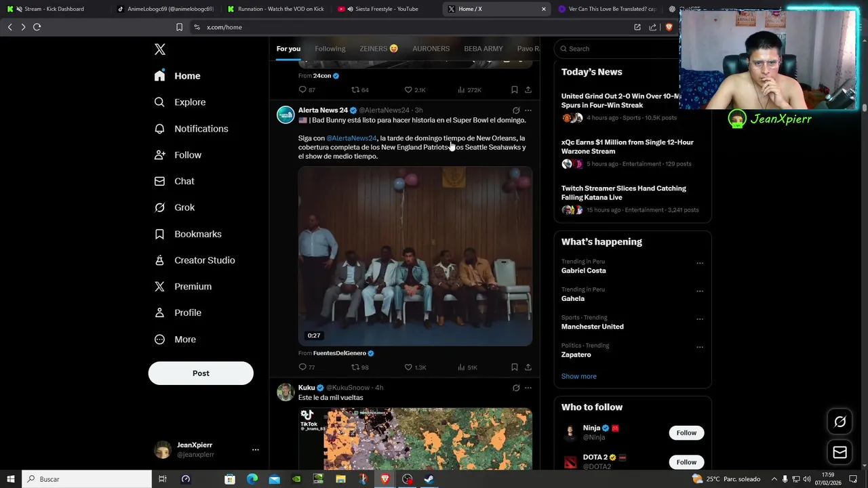Image resolution: width=868 pixels, height=488 pixels.
Task: Switch to Stream - Kick Dashboard browser tab
Action: coord(54,9)
